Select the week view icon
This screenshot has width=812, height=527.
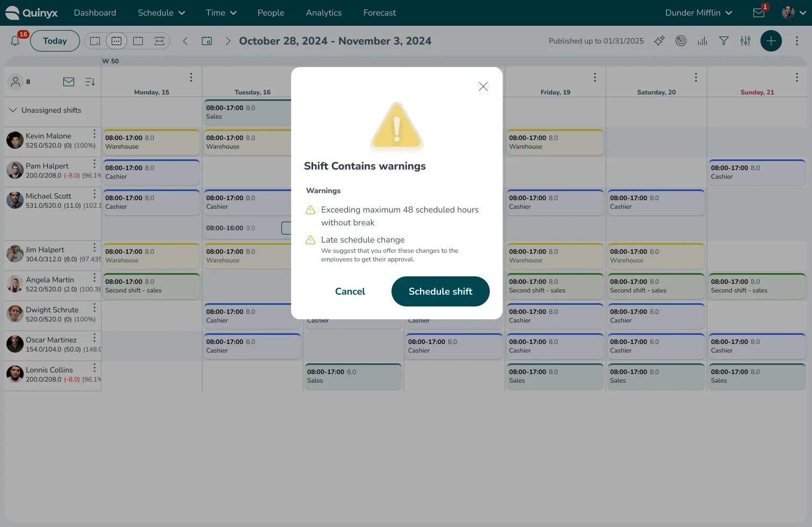coord(117,41)
